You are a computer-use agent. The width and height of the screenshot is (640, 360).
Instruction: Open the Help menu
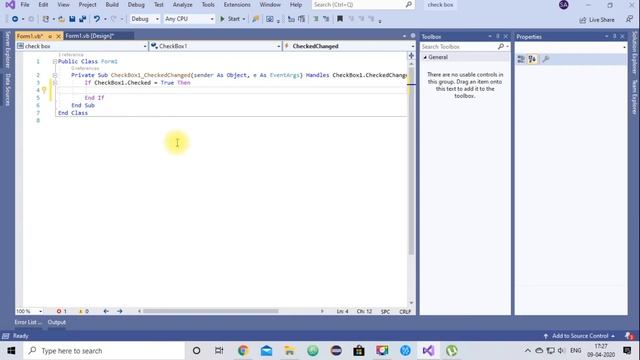[x=296, y=4]
